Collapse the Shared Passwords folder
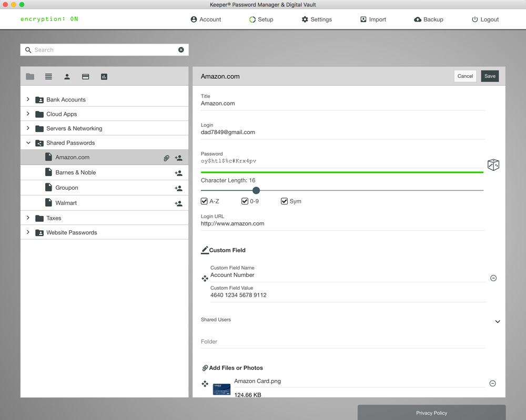526x420 pixels. click(x=28, y=143)
